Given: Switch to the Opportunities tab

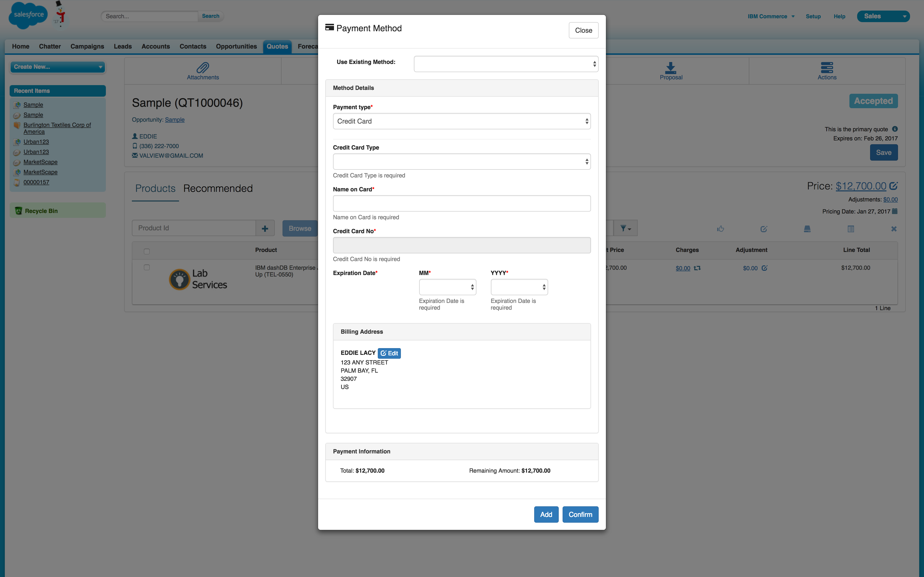Looking at the screenshot, I should click(x=236, y=46).
